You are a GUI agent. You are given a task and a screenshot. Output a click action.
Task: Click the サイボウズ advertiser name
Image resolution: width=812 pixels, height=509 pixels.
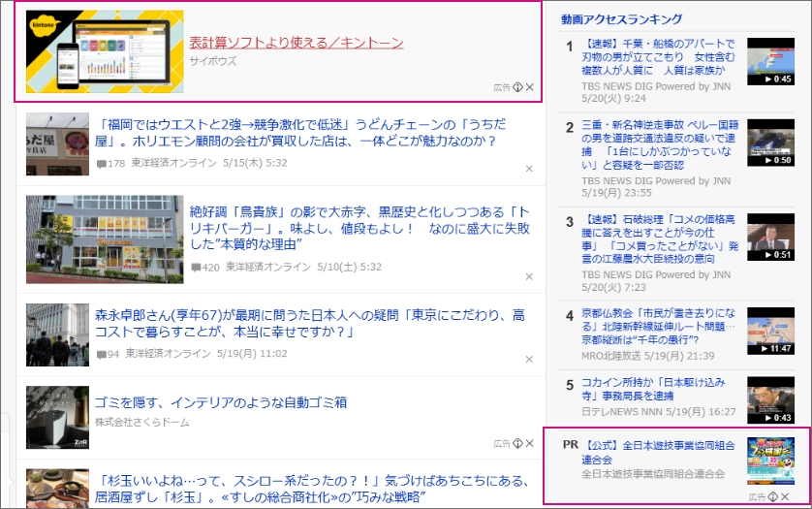pos(213,61)
